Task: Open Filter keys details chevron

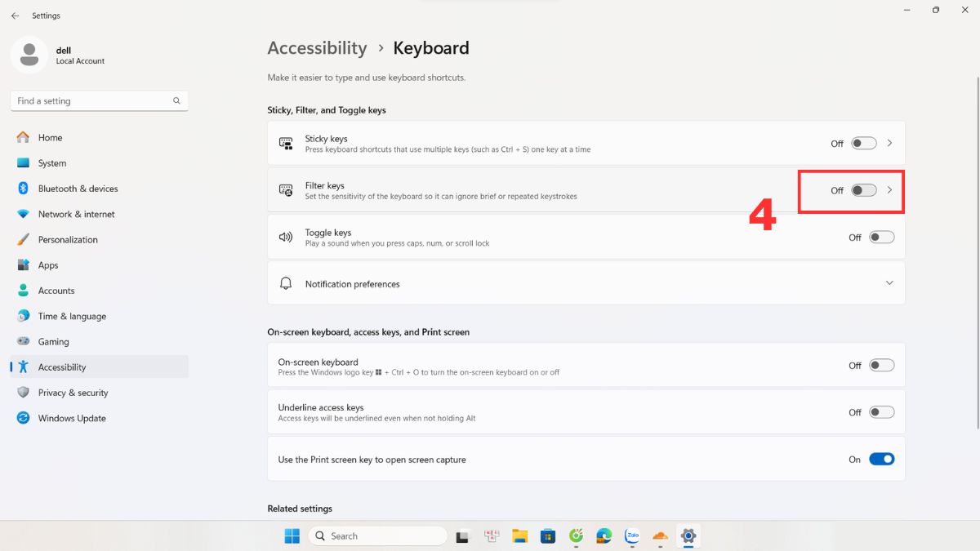Action: (x=889, y=190)
